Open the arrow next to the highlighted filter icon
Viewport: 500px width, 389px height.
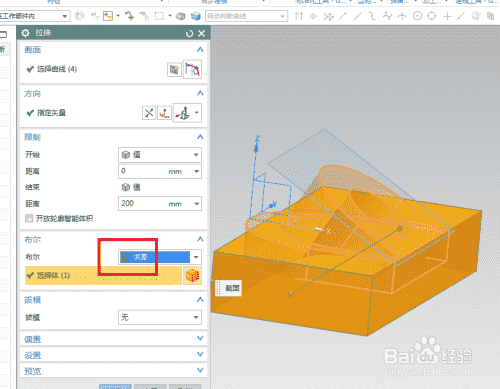118,16
